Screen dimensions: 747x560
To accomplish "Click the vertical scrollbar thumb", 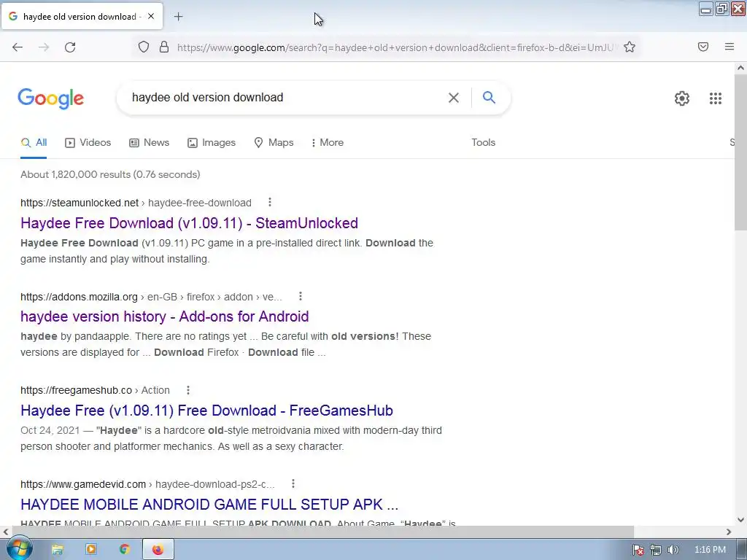I will coord(741,152).
